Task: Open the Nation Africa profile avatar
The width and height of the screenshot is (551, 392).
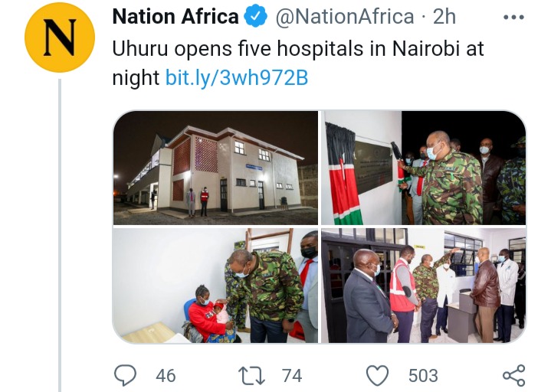Action: pos(60,38)
